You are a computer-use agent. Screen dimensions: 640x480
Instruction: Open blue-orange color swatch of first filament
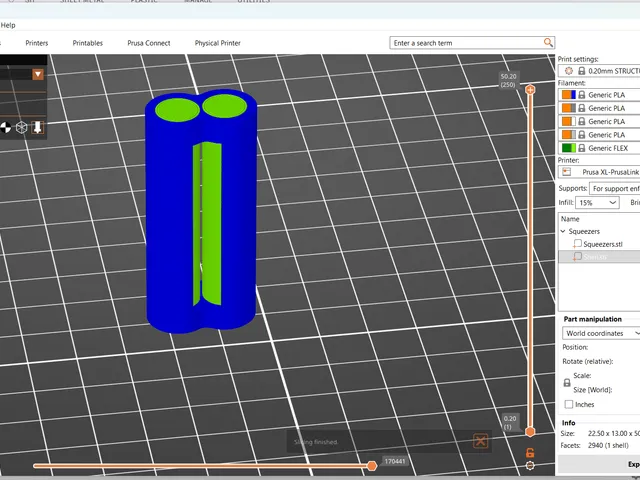[x=569, y=95]
